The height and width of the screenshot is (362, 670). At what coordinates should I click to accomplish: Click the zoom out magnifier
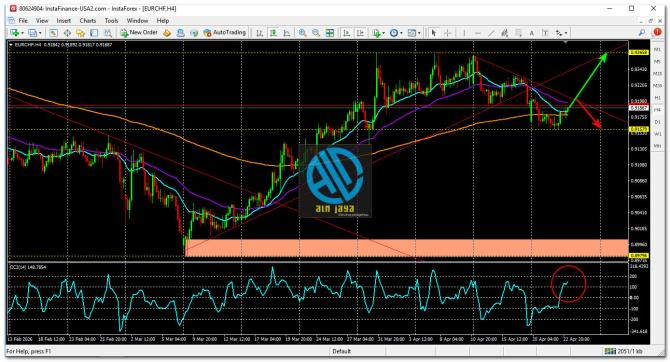click(x=316, y=33)
